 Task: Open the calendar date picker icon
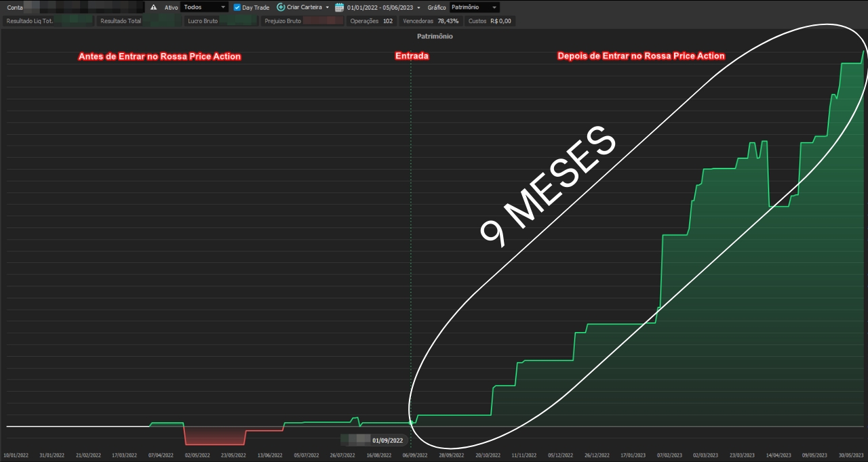click(x=339, y=7)
